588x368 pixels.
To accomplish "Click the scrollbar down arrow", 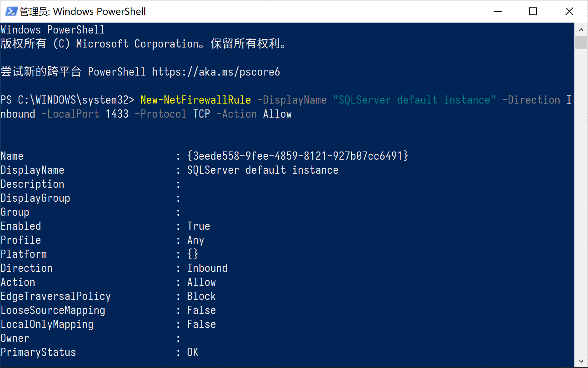I will pyautogui.click(x=581, y=361).
